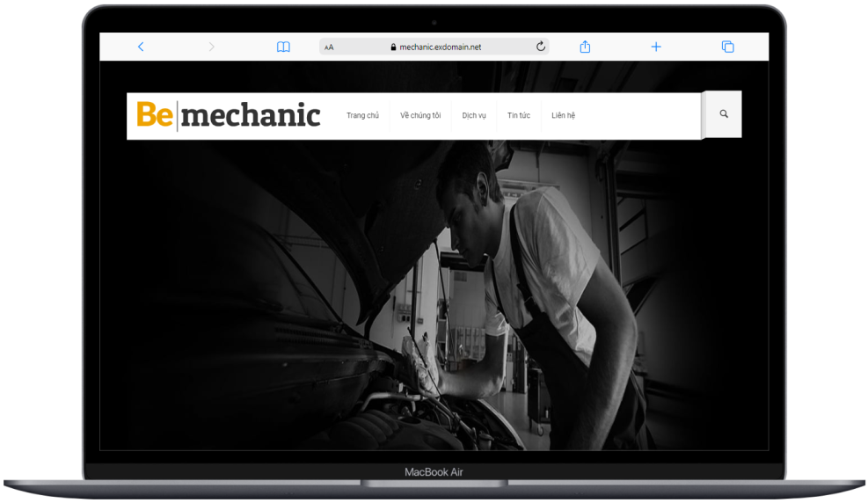Open the Về chúng tôi menu item
This screenshot has width=868, height=503.
click(x=420, y=115)
